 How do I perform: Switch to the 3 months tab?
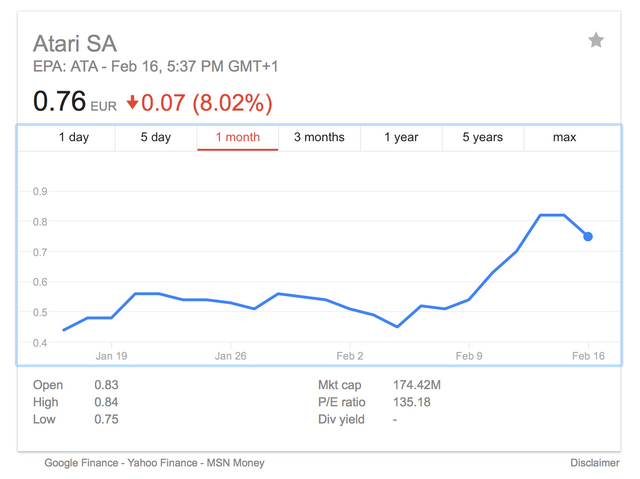319,137
